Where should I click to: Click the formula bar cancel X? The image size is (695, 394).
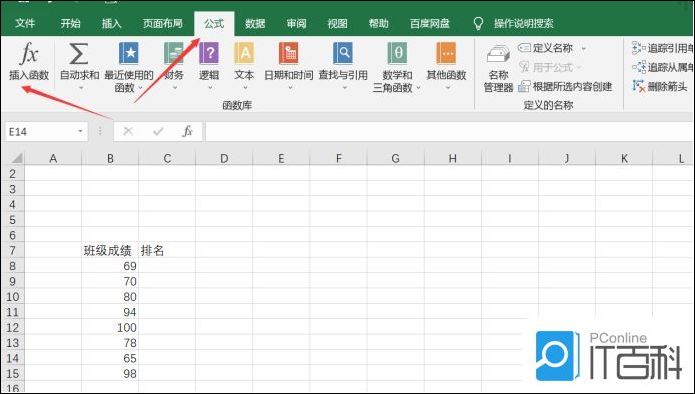128,132
